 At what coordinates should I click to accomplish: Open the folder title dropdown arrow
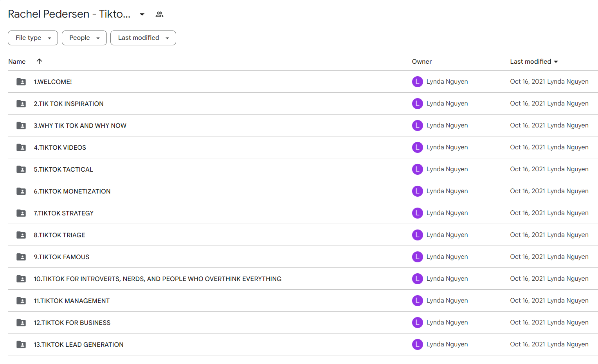click(142, 14)
